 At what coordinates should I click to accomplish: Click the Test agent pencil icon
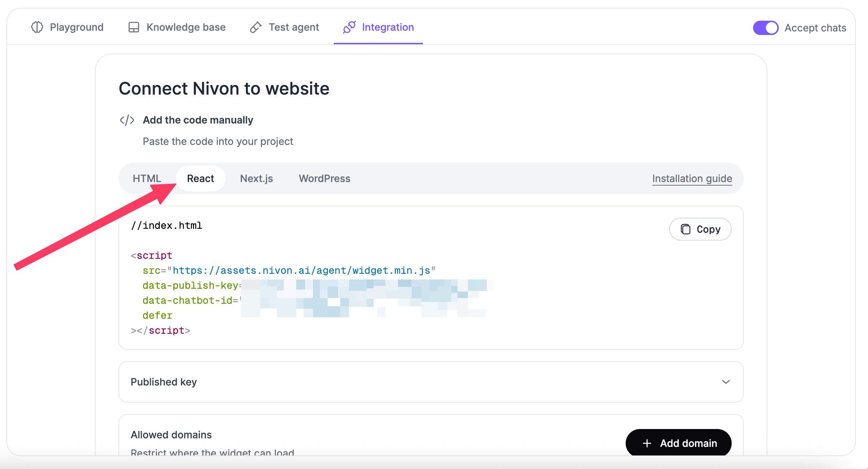(x=256, y=27)
